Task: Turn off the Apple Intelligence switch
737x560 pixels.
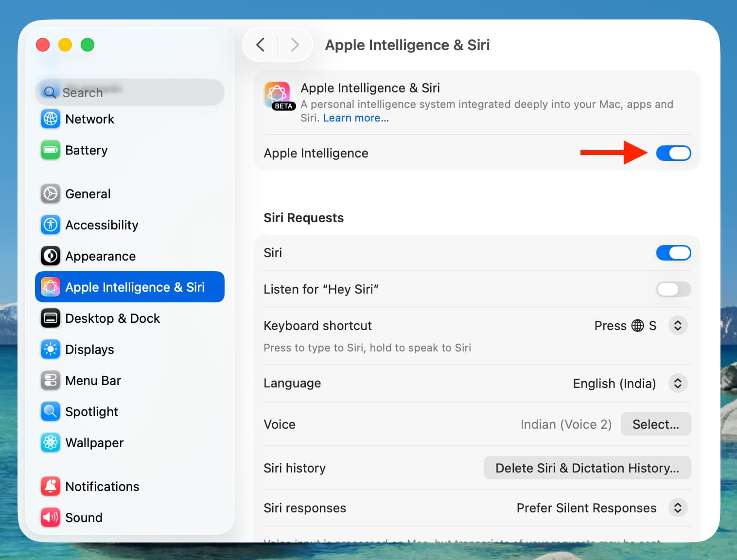Action: pos(673,153)
